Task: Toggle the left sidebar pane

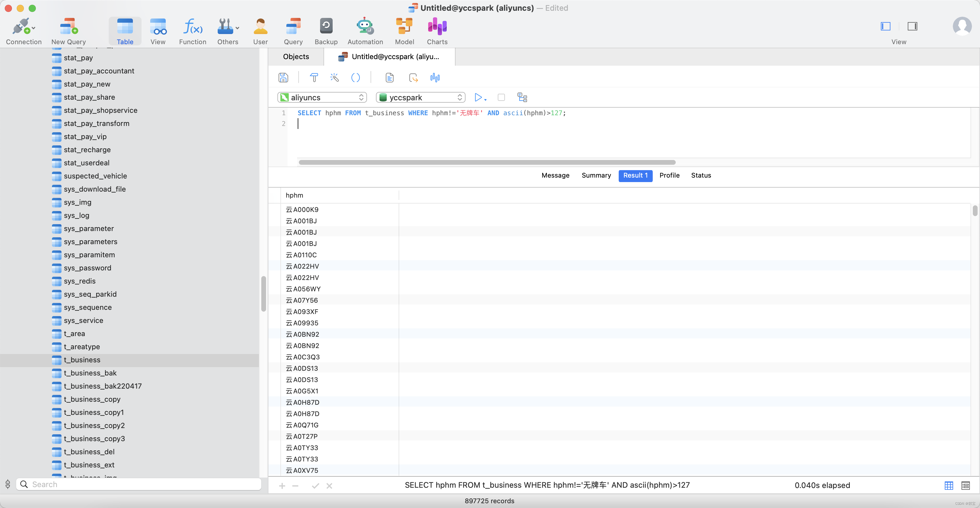Action: coord(886,26)
